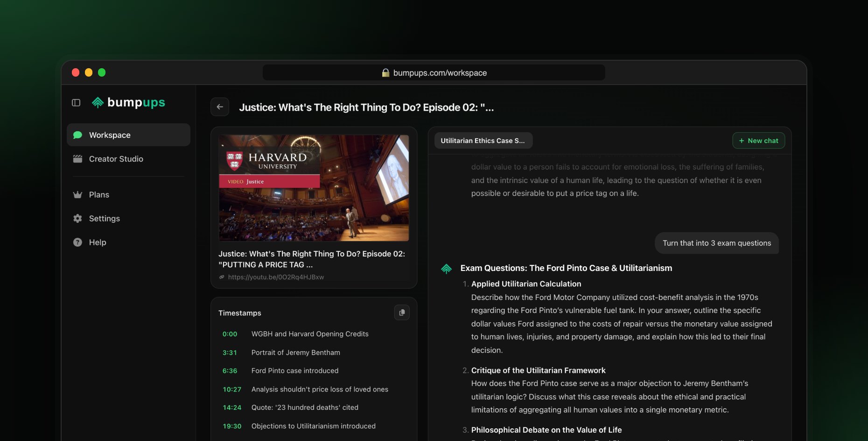The width and height of the screenshot is (868, 441).
Task: Jump to 19:30 Objections to Utilitarianism
Action: (314, 427)
